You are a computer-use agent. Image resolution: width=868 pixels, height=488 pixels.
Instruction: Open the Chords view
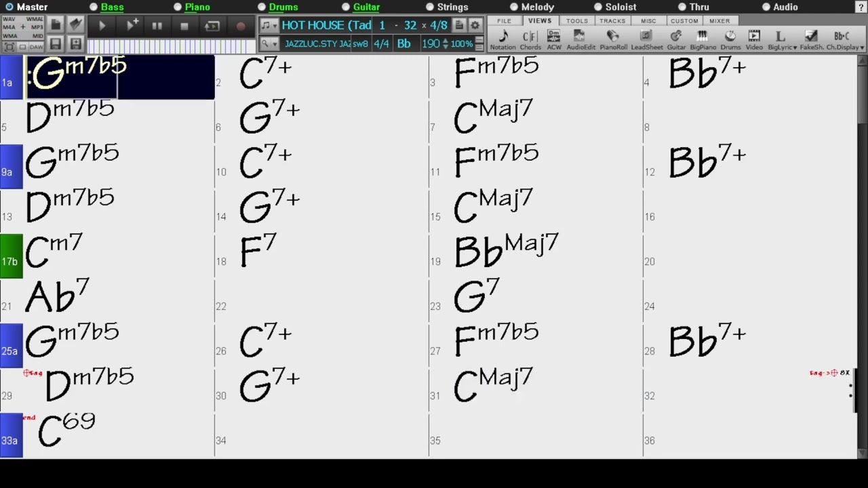point(530,39)
